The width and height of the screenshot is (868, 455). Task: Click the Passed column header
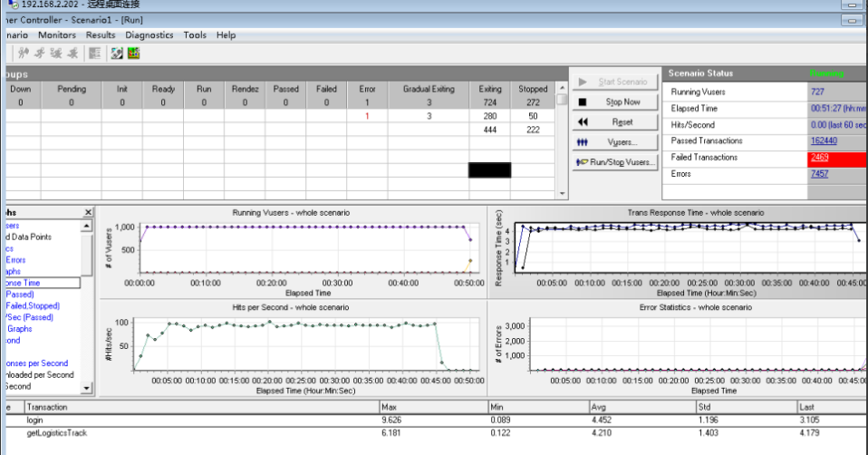click(285, 89)
